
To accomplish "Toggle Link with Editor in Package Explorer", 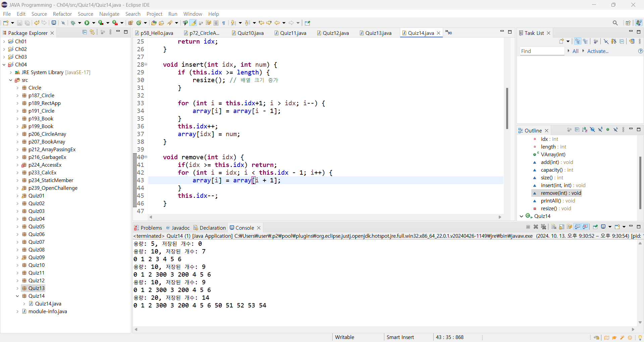I will [x=92, y=32].
